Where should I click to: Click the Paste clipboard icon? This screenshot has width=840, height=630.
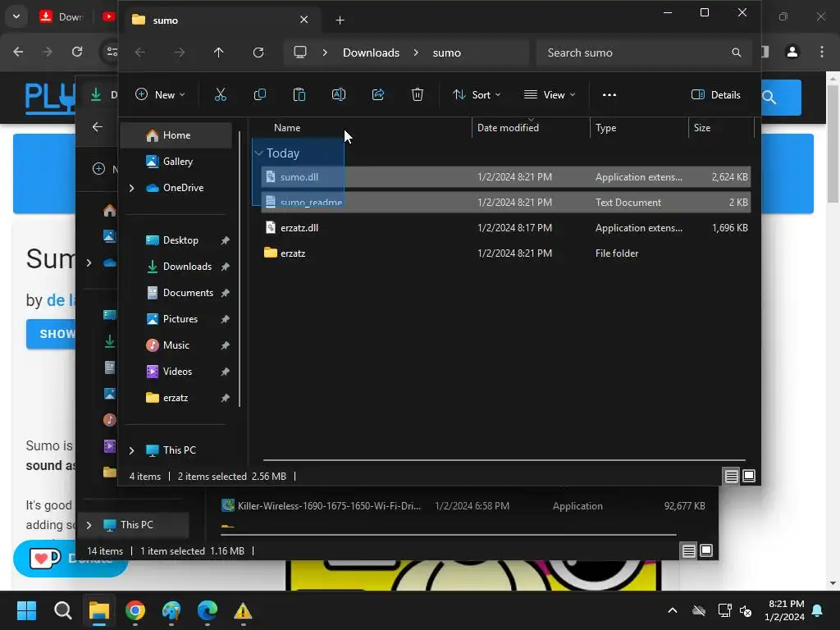[x=299, y=95]
